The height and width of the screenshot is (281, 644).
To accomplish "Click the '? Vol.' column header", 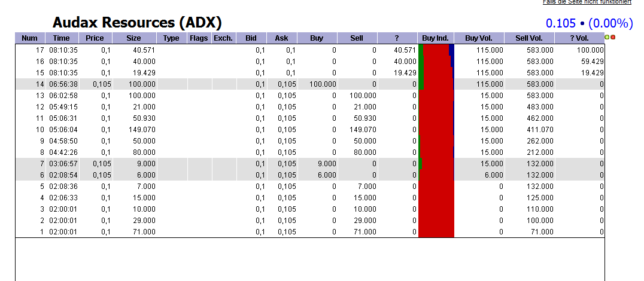I will click(579, 38).
